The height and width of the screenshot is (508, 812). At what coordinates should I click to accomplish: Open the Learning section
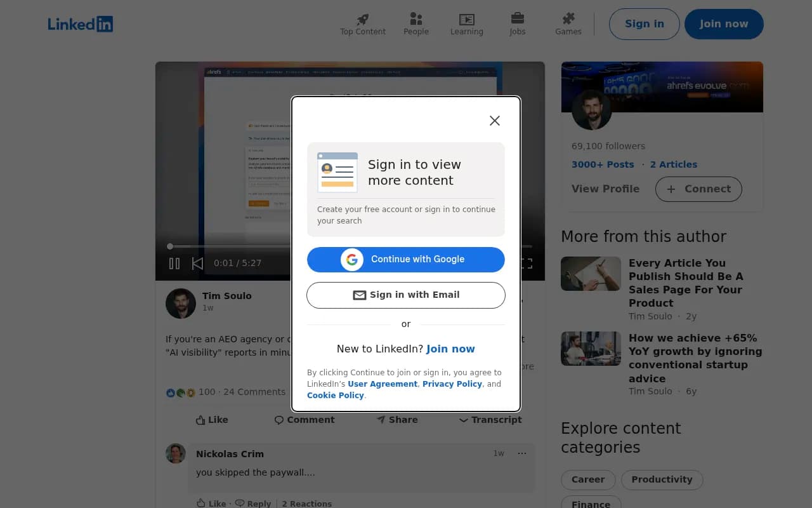[x=467, y=24]
